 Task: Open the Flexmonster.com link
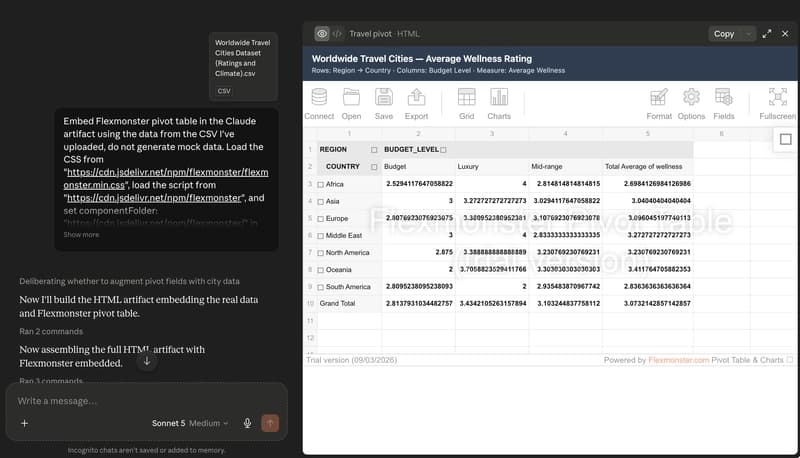[678, 360]
